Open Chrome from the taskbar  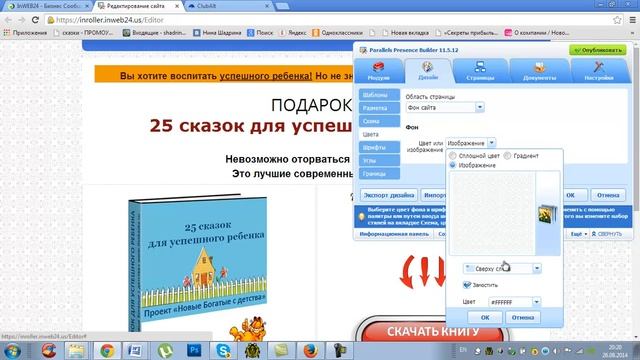[107, 351]
